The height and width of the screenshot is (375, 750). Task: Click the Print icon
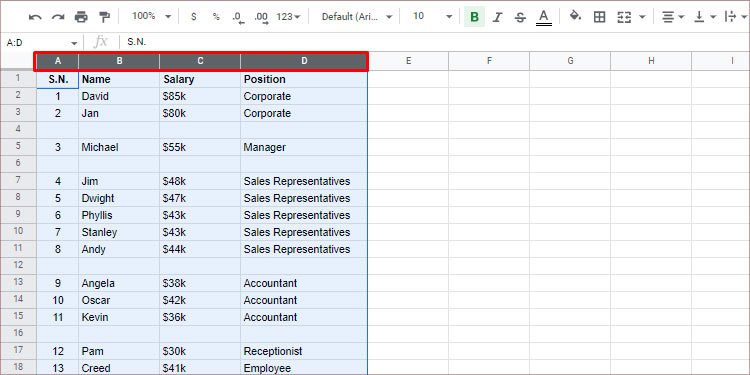click(81, 17)
